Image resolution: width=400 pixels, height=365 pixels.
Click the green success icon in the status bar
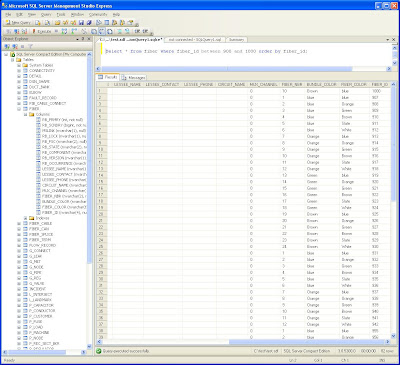point(99,351)
